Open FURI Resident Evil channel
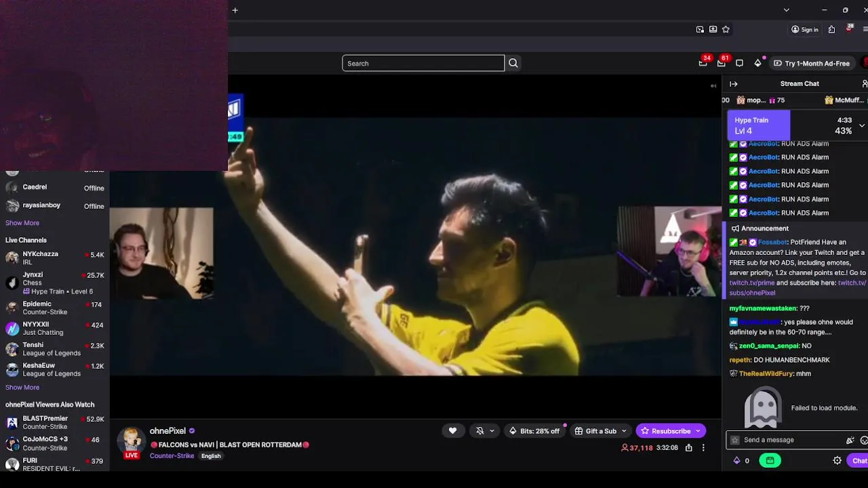 click(54, 464)
